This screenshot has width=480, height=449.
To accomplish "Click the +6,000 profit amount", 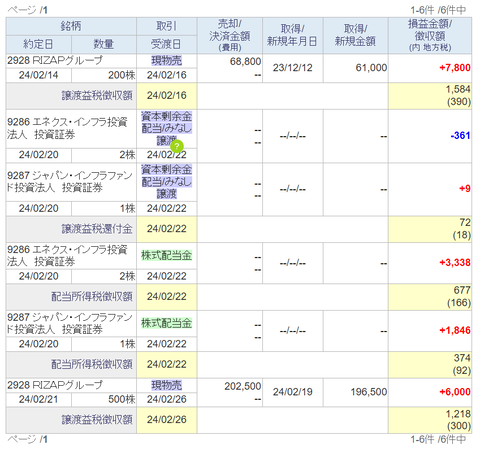I will (455, 392).
